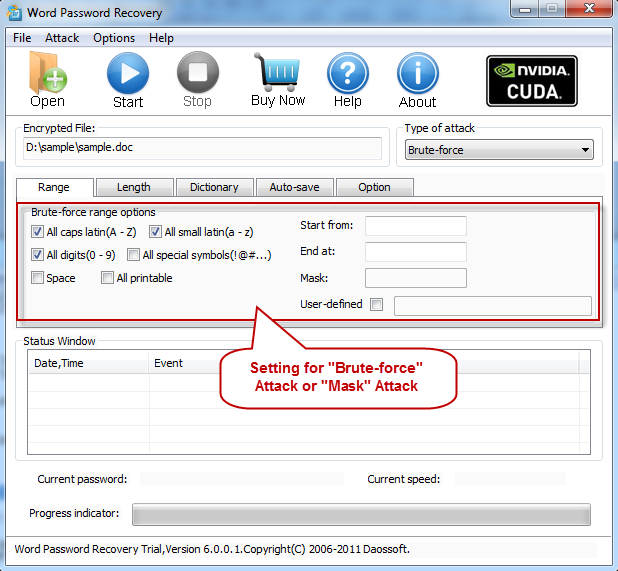Click the Date,Time column header
The height and width of the screenshot is (571, 618).
click(x=88, y=363)
